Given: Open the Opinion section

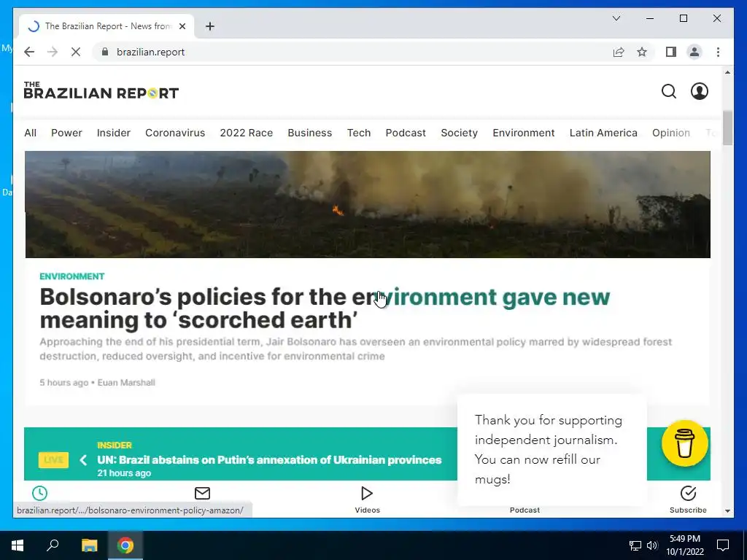Looking at the screenshot, I should pos(671,133).
